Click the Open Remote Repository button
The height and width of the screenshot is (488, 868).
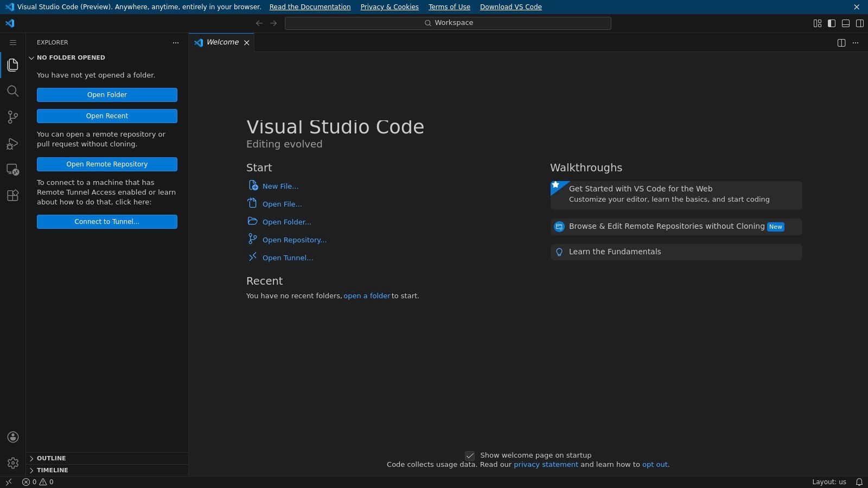coord(107,164)
